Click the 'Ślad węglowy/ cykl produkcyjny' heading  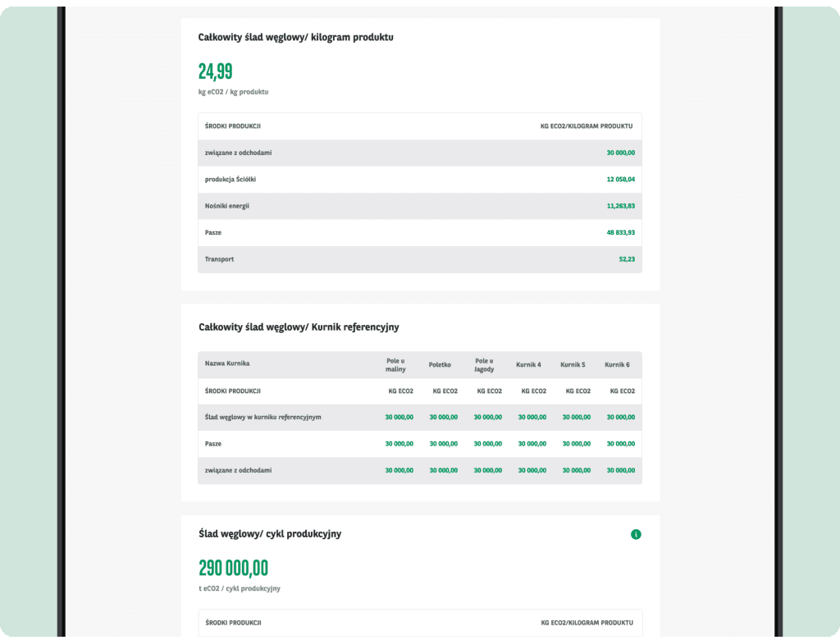(270, 534)
